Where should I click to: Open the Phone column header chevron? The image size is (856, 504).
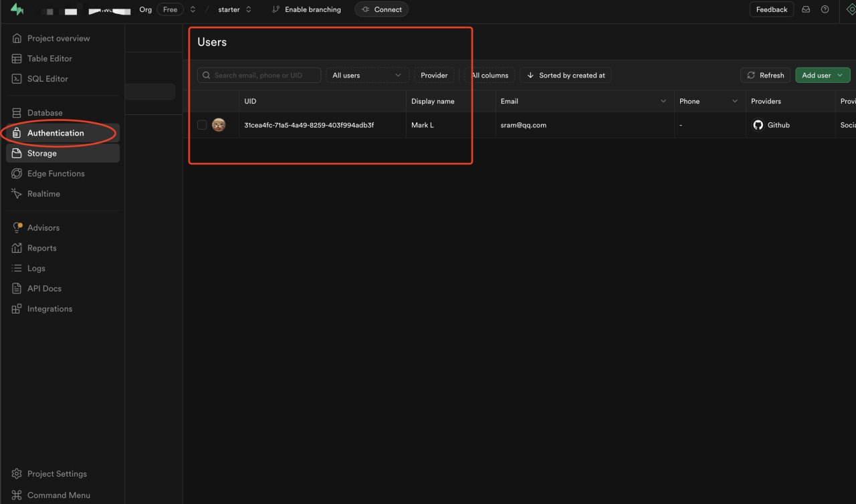(735, 102)
